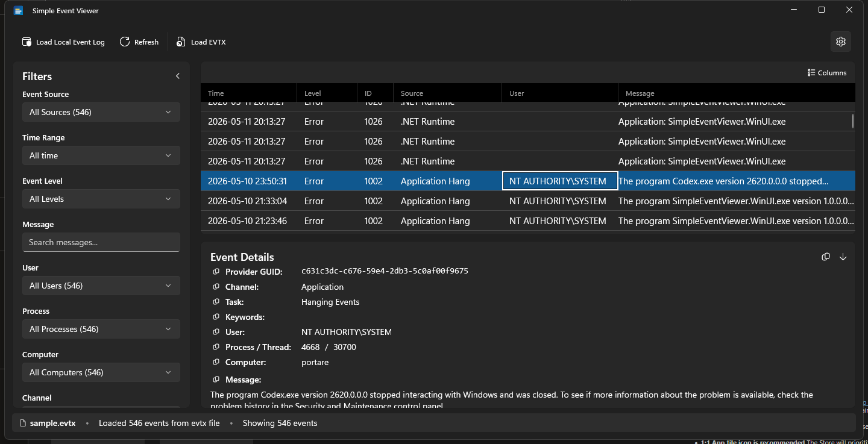
Task: Copy the Provider GUID value icon
Action: 216,272
